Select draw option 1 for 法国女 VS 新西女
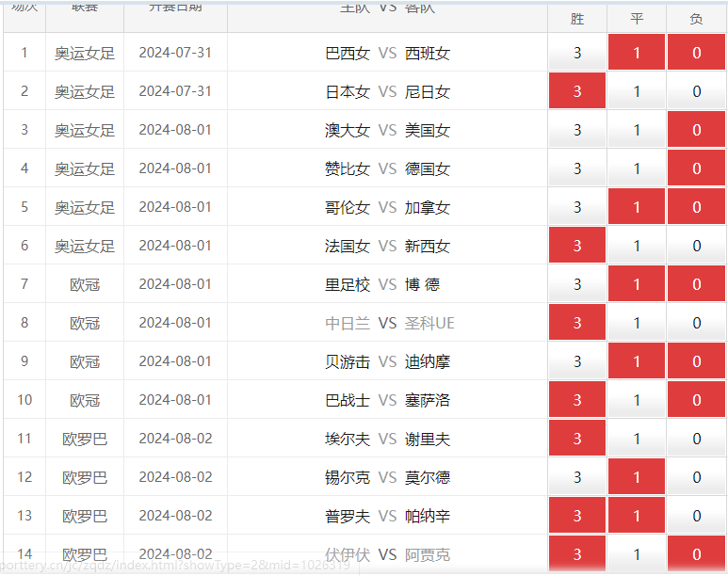Viewport: 728px width, 576px height. click(637, 245)
